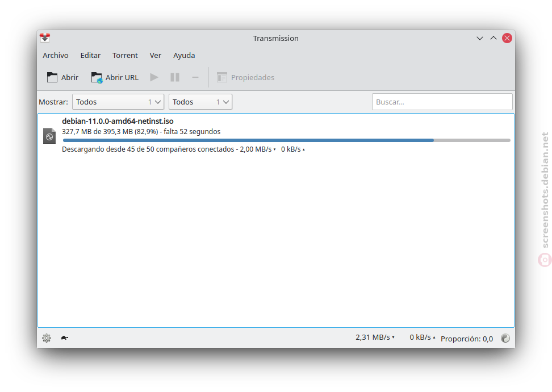Click the Abrir open torrent button
The image size is (552, 392).
click(62, 77)
